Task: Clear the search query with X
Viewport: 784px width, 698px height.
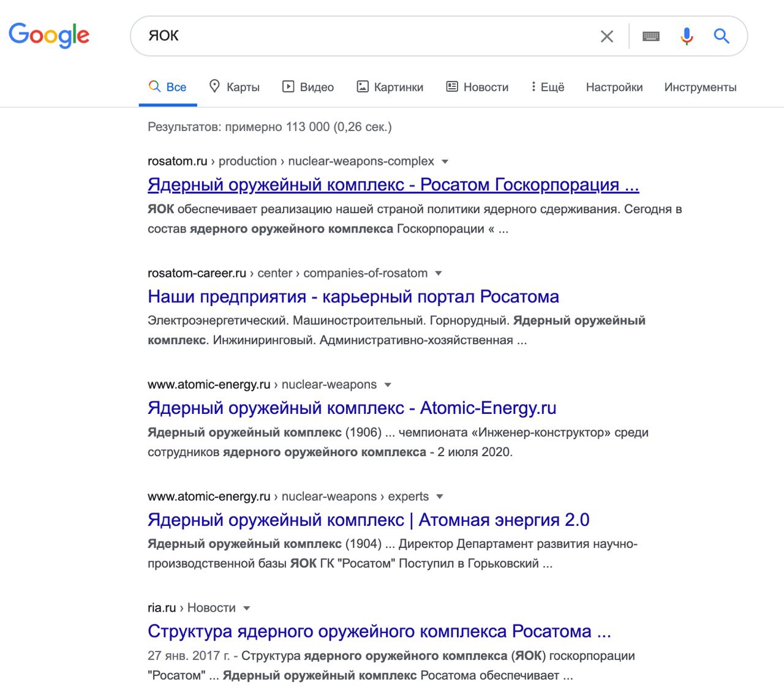Action: (607, 37)
